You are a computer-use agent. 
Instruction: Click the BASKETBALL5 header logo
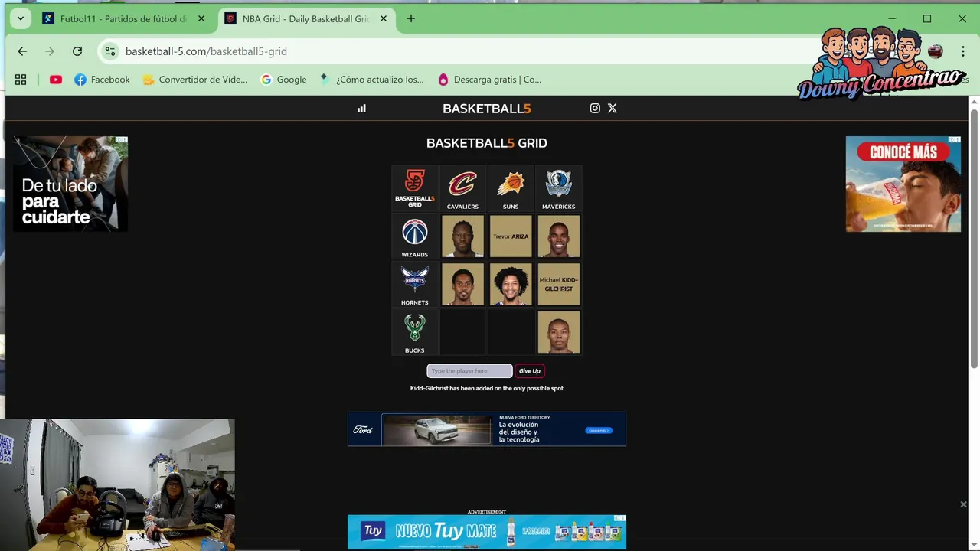click(x=487, y=109)
